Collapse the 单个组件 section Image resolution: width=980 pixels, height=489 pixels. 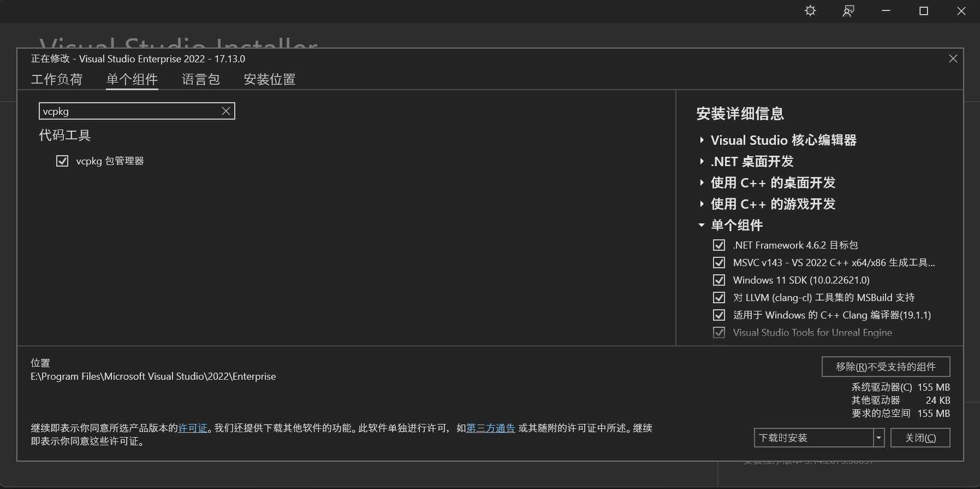702,225
